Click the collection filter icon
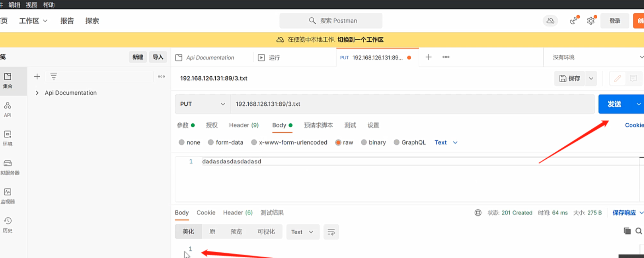This screenshot has width=644, height=258. (53, 76)
